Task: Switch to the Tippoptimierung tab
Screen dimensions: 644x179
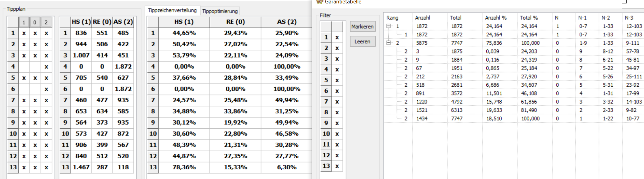Action: click(x=220, y=11)
